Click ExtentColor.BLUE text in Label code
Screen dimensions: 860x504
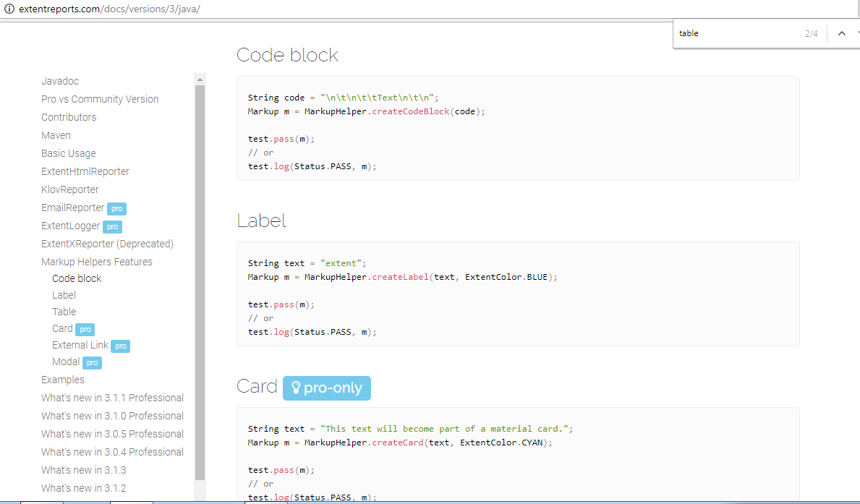tap(506, 278)
